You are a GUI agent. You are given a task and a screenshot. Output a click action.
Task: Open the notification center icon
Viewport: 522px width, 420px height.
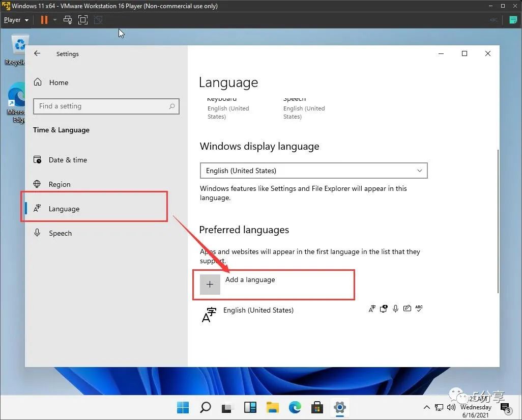(x=505, y=408)
